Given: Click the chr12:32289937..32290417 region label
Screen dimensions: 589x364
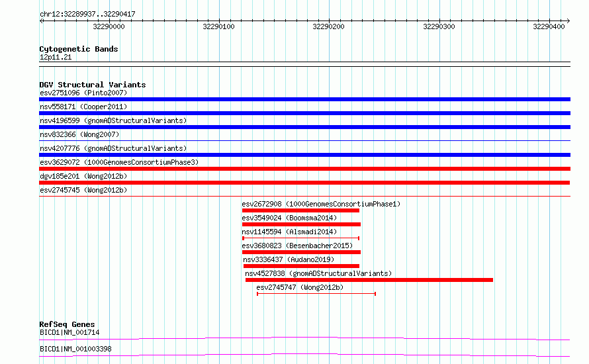Looking at the screenshot, I should coord(87,15).
